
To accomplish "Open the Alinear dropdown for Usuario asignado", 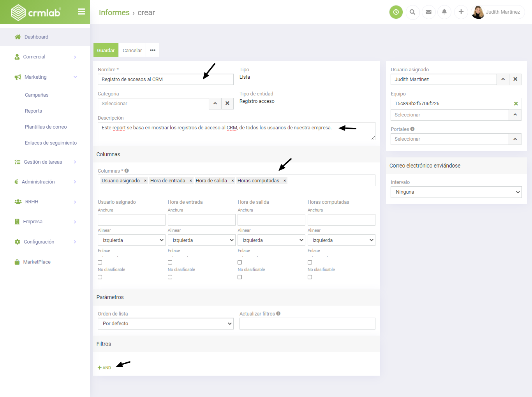I will 132,240.
